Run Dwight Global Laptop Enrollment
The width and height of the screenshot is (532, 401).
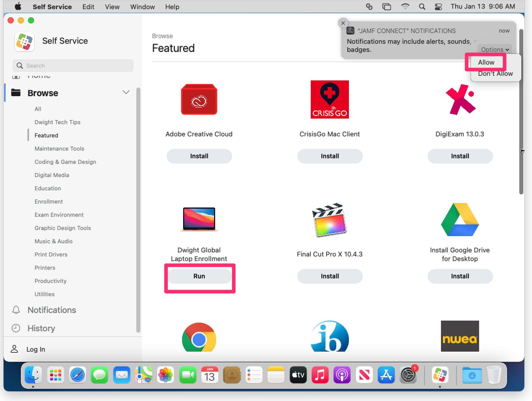(x=199, y=276)
